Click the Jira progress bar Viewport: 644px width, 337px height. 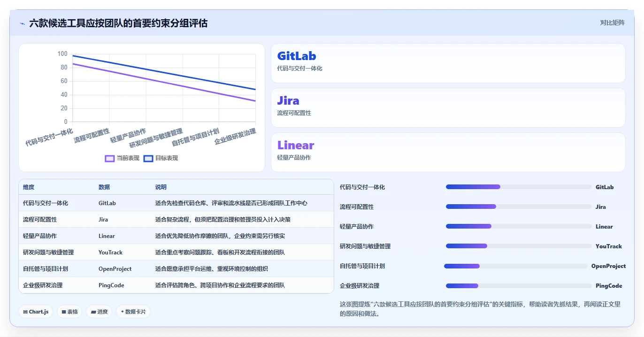(x=519, y=207)
